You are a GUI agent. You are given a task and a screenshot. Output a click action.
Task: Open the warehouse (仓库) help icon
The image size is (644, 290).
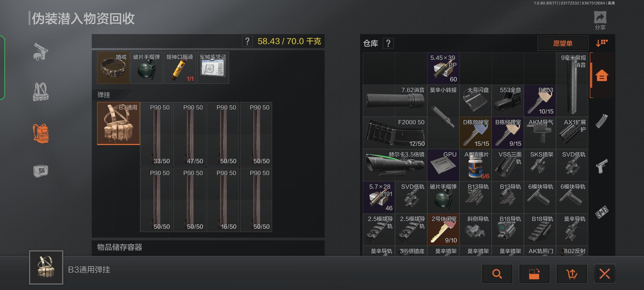click(388, 43)
